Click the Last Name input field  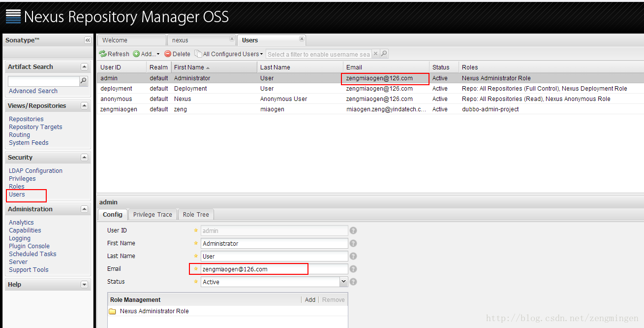tap(274, 256)
